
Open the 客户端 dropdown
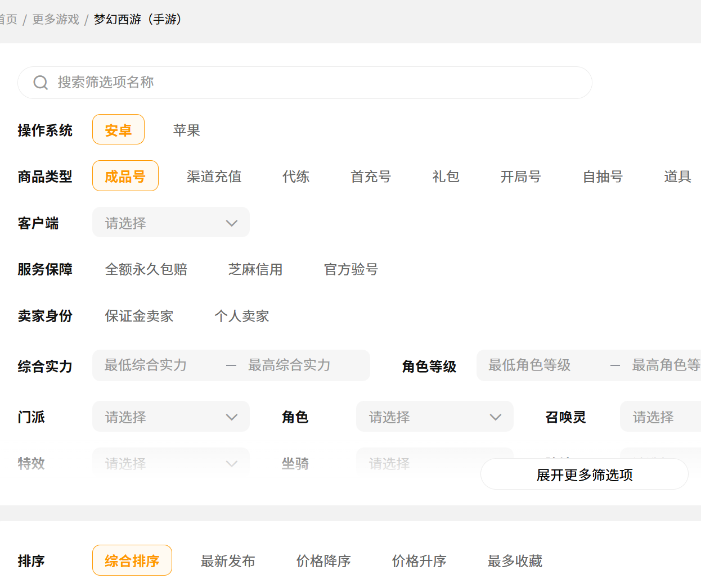point(170,223)
